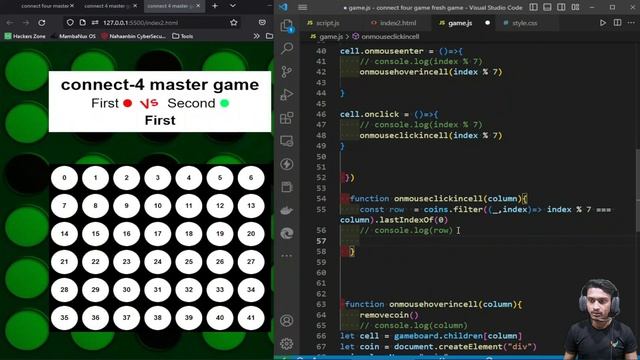
Task: Run the current file with play button
Action: (602, 23)
